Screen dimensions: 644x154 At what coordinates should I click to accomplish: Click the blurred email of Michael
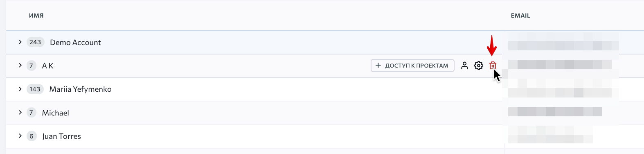click(555, 111)
